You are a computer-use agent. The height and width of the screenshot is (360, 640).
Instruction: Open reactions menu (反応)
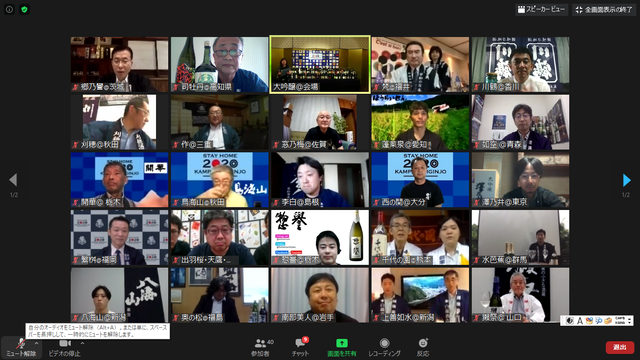(x=423, y=348)
